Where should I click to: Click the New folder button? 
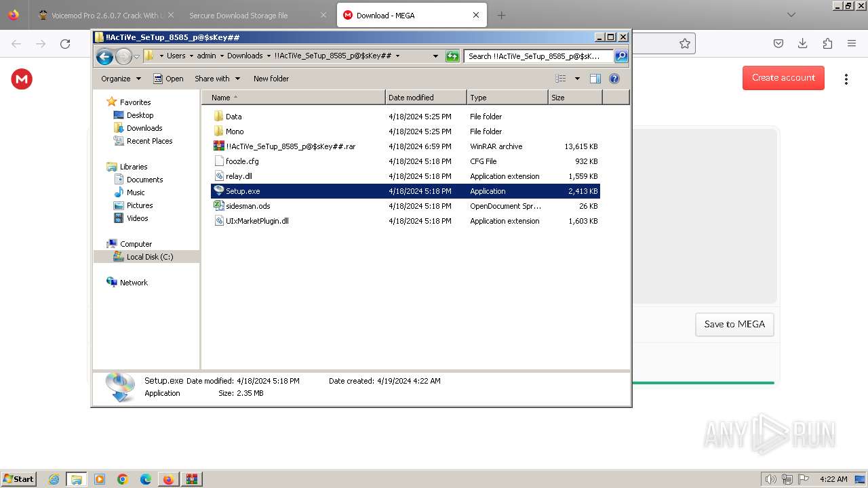tap(271, 79)
